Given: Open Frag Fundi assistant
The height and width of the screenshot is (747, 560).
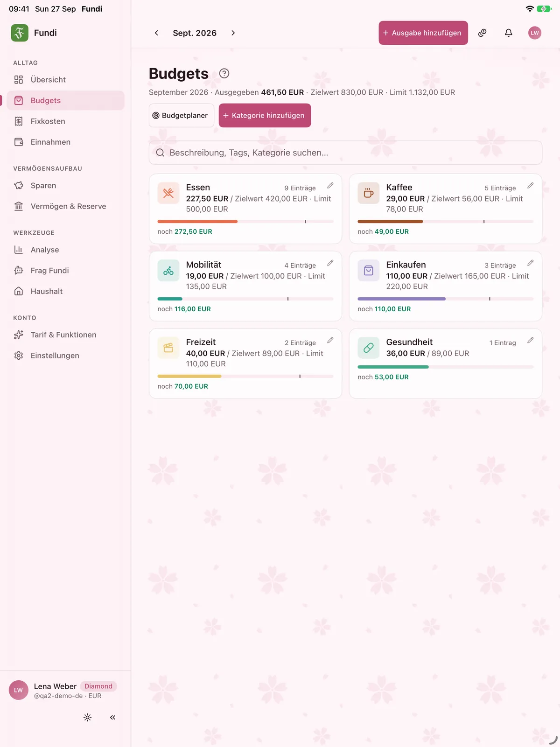Looking at the screenshot, I should pos(65,271).
